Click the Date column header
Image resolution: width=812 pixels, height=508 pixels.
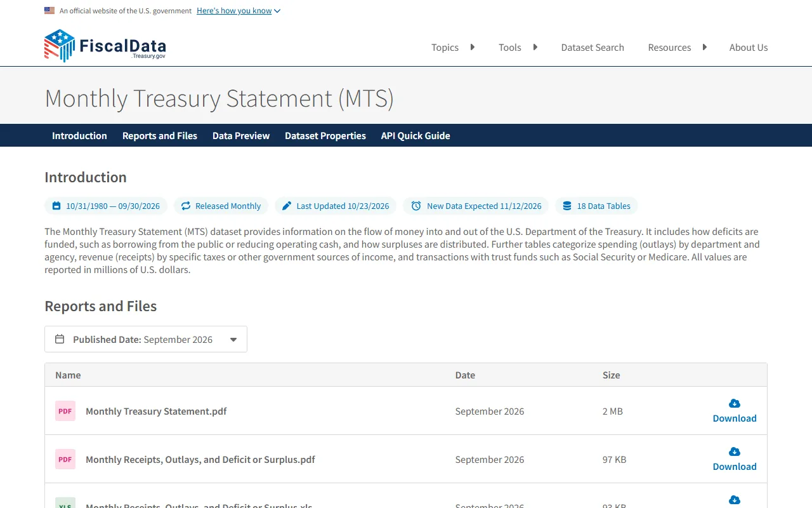click(465, 375)
